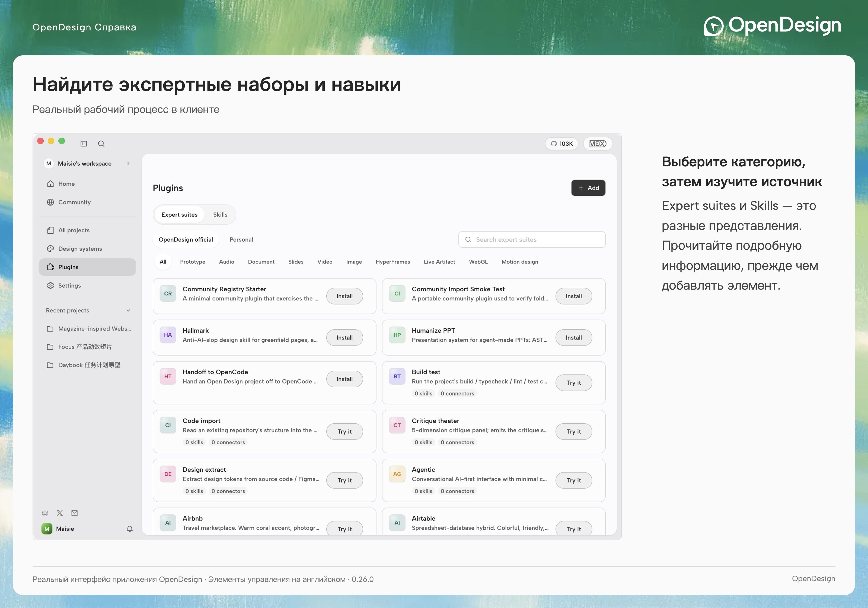
Task: Open the Discord icon in sidebar footer
Action: click(45, 513)
